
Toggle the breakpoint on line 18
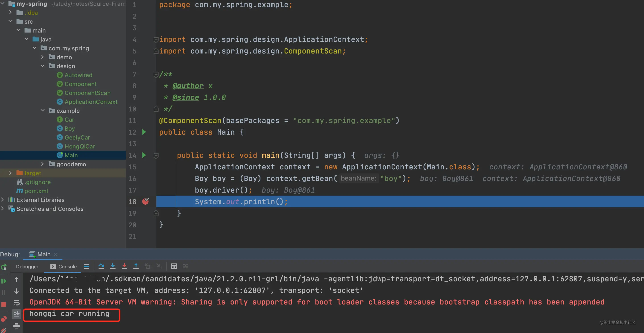click(x=145, y=201)
